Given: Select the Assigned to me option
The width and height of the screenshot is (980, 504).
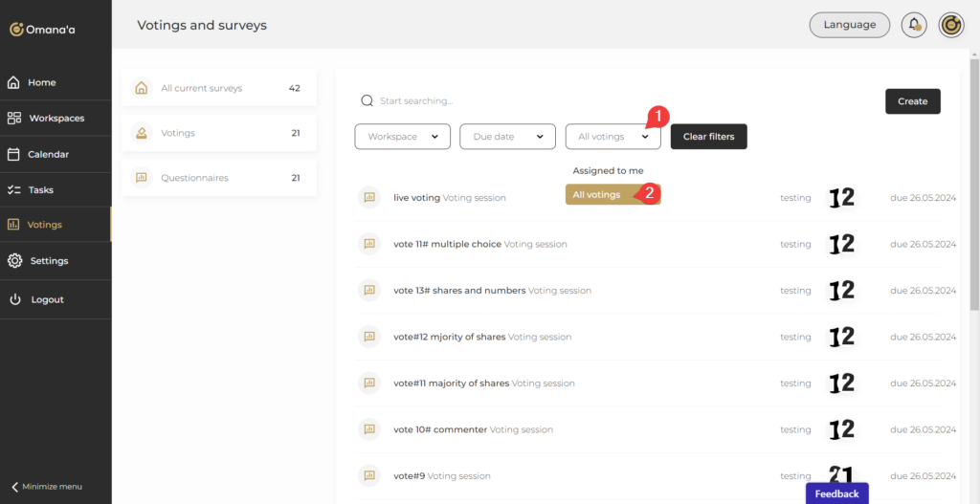Looking at the screenshot, I should tap(608, 171).
